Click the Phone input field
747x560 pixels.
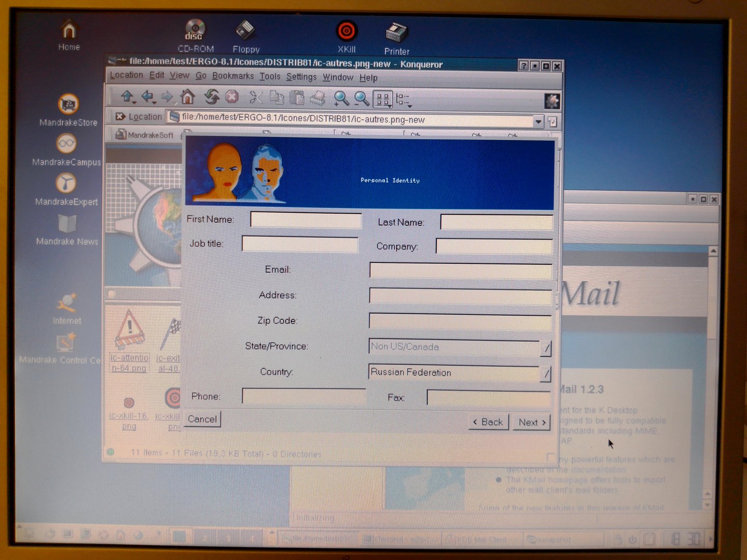[x=304, y=397]
